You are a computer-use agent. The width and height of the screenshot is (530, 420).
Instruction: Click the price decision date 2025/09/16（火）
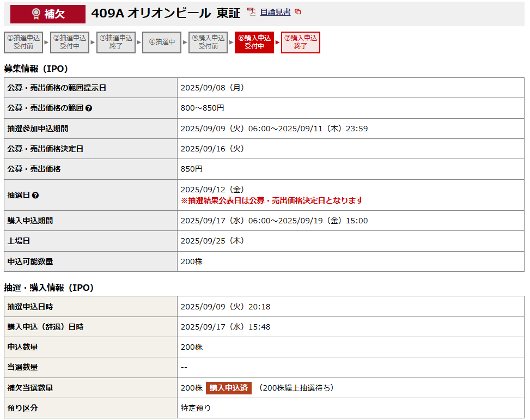coord(212,149)
